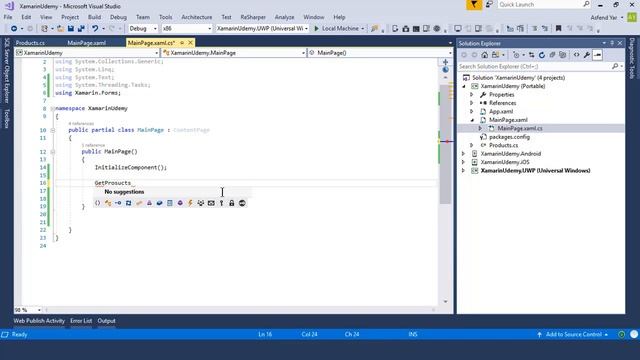Click Add to Source Control
The height and width of the screenshot is (360, 640).
tap(573, 334)
